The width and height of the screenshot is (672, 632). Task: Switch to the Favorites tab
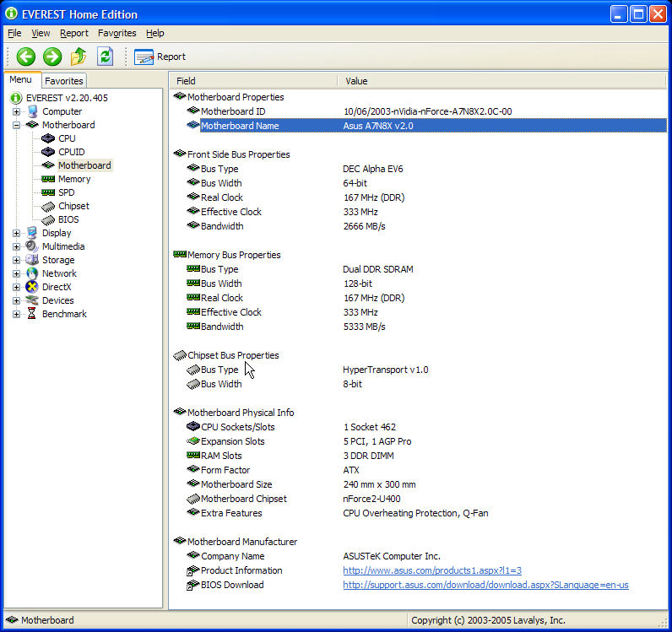coord(64,81)
